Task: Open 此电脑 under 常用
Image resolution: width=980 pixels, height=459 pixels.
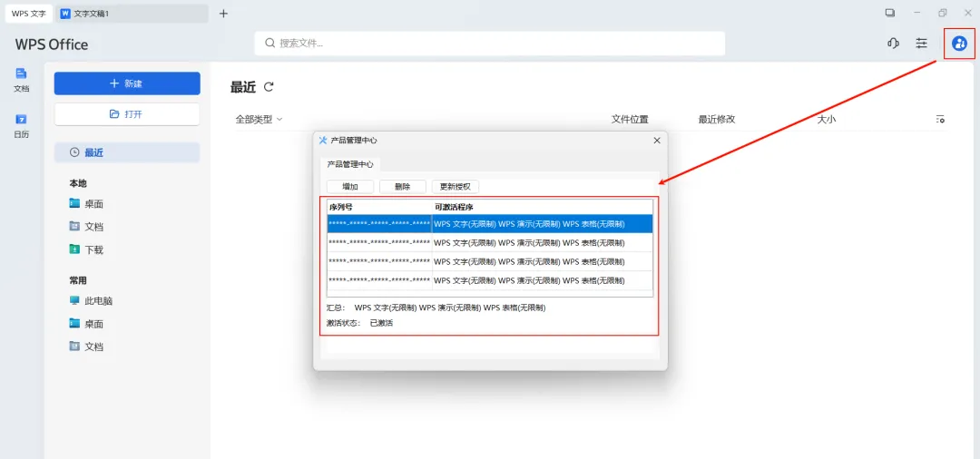Action: point(92,301)
